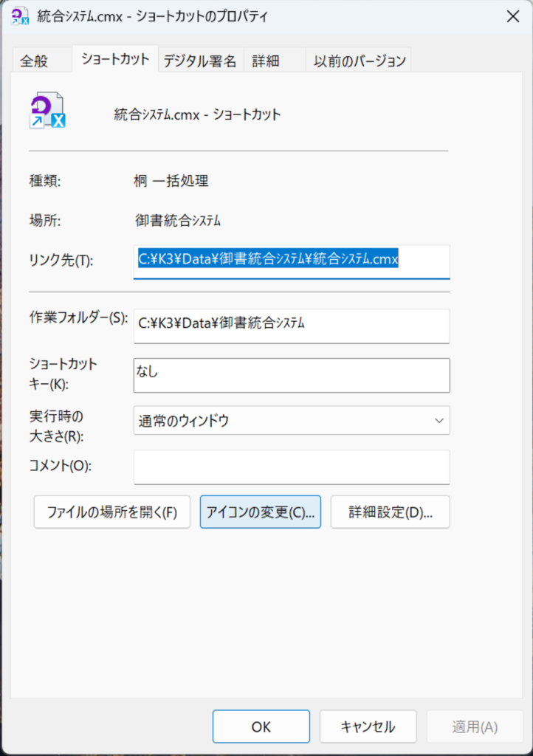Select the ショートカット tab
Screen dimensions: 533x756
point(115,59)
